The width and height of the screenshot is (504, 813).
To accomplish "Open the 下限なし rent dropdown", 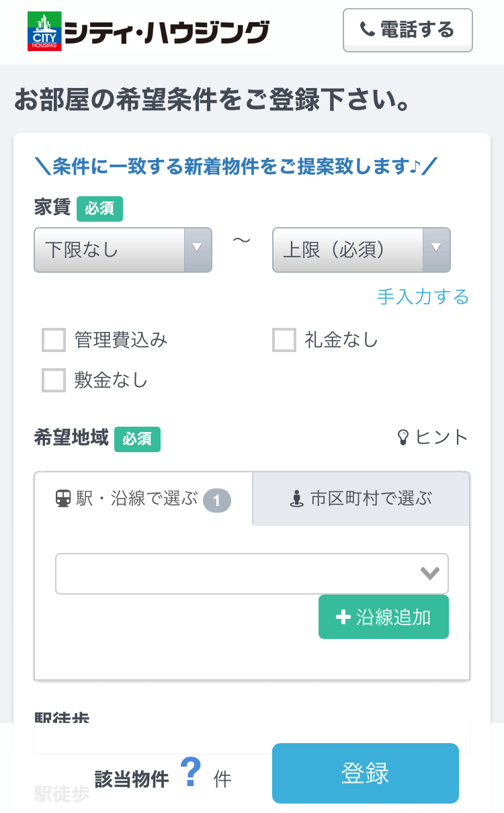I will 123,250.
